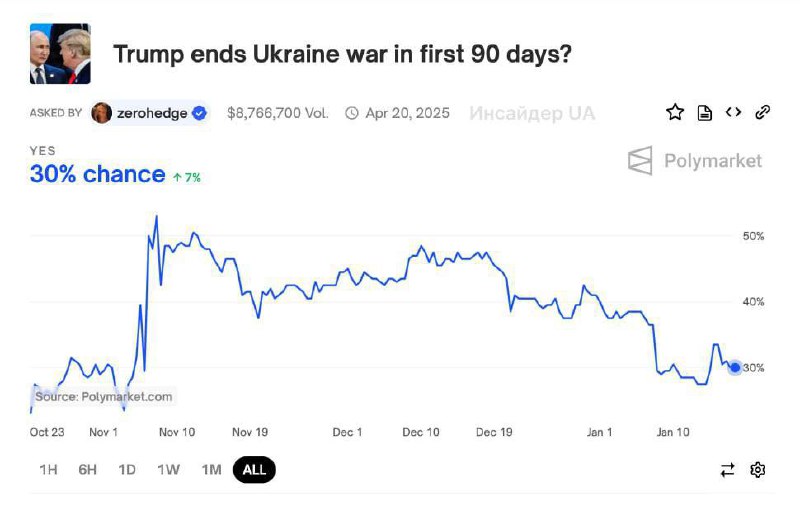The height and width of the screenshot is (515, 800).
Task: Select the 6H time range
Action: (88, 469)
